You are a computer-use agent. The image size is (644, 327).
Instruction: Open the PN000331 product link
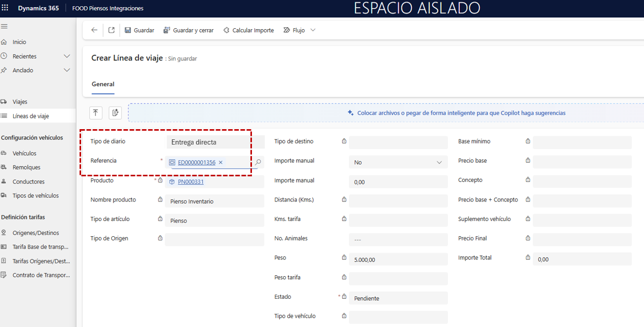coord(190,182)
